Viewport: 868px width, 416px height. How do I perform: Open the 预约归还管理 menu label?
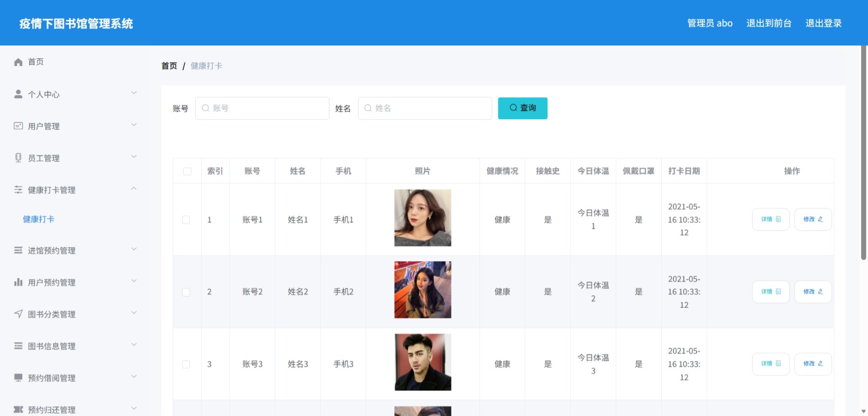(52, 410)
